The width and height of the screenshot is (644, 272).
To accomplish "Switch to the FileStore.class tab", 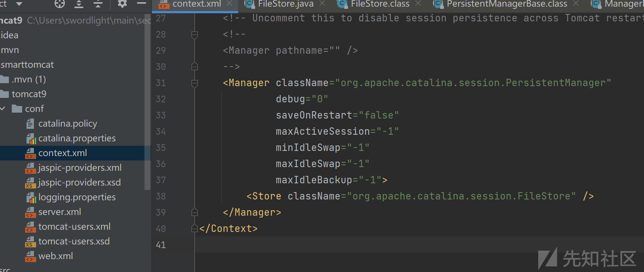I will [380, 4].
